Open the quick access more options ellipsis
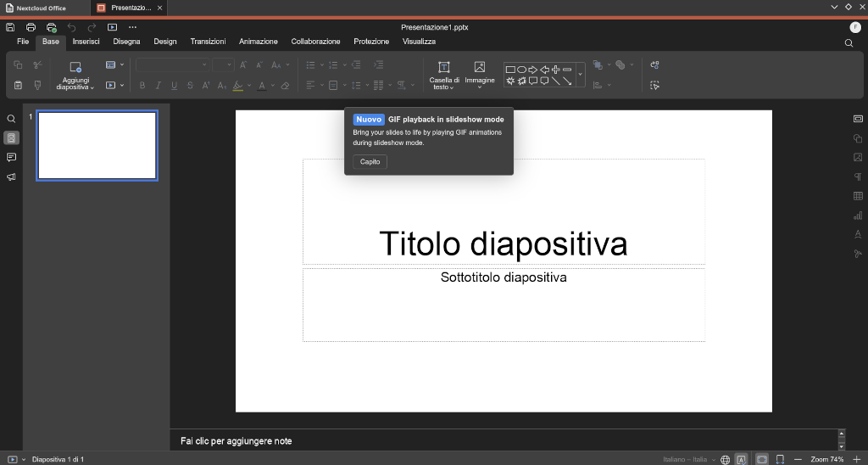868x465 pixels. pyautogui.click(x=132, y=27)
